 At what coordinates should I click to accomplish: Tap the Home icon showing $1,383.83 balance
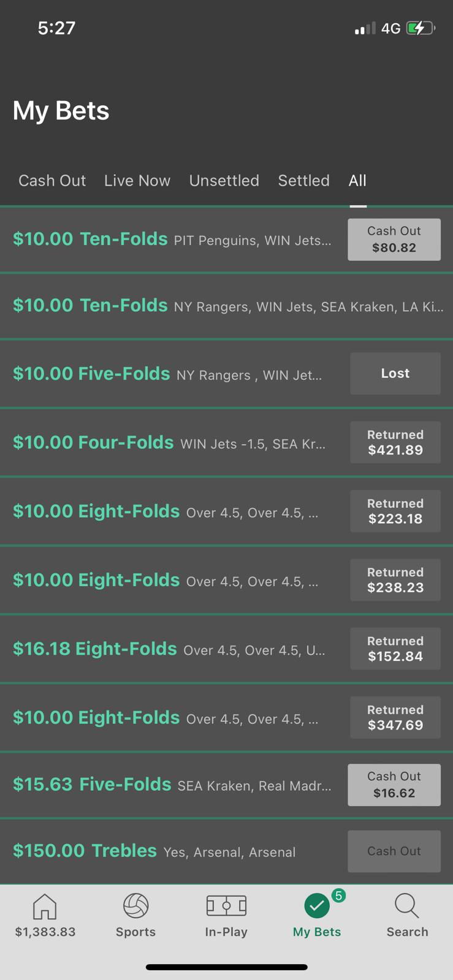[45, 906]
